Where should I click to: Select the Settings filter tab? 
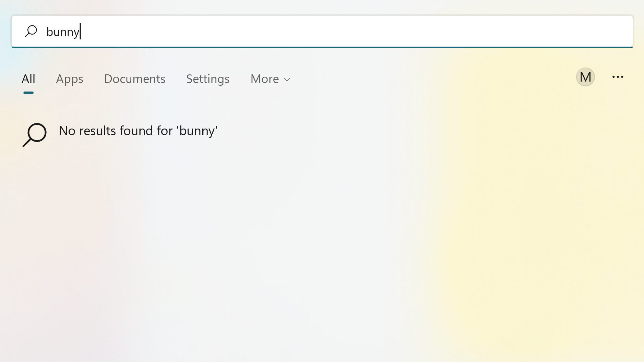207,79
